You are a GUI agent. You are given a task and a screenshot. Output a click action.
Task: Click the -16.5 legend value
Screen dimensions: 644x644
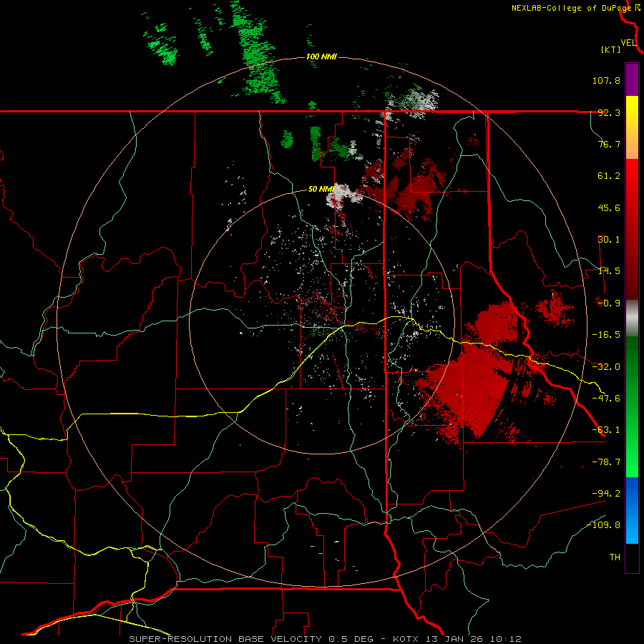pyautogui.click(x=606, y=335)
